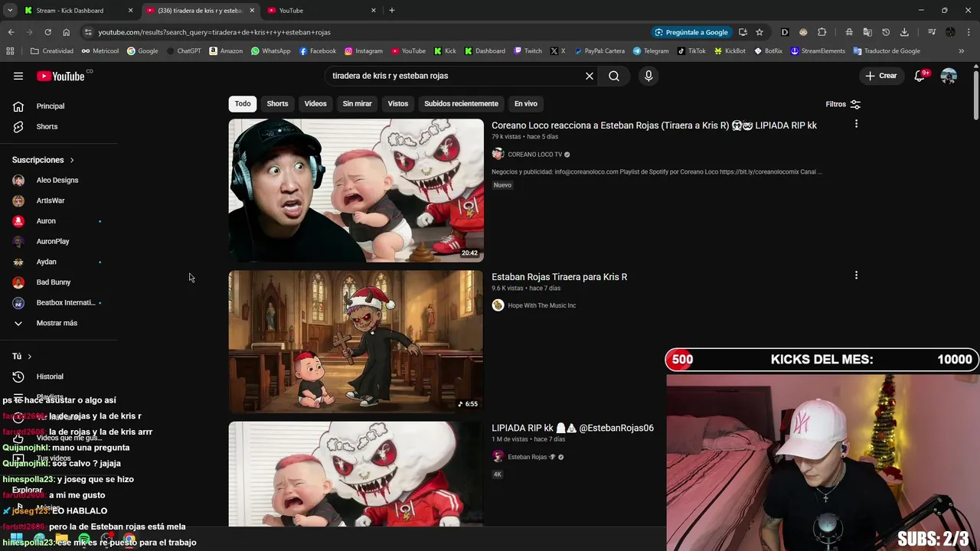Open options for Estaban Rojas Tiraera video

click(x=856, y=275)
